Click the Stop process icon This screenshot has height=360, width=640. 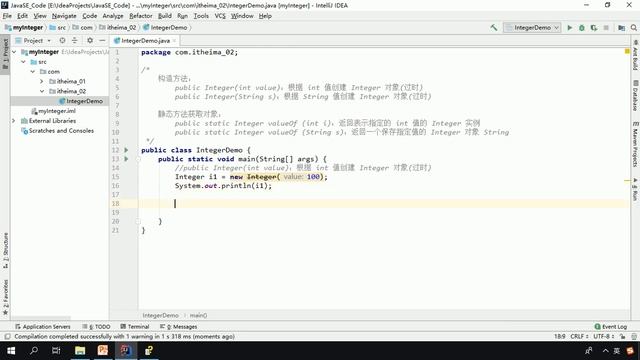tap(606, 28)
